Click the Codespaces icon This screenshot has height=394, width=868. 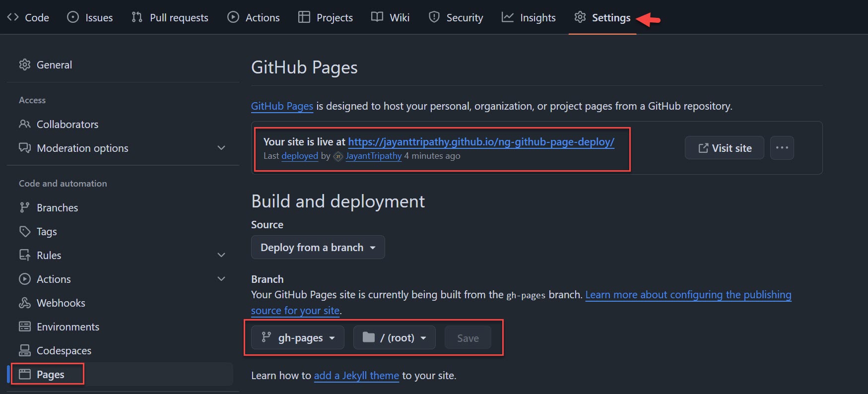(25, 350)
